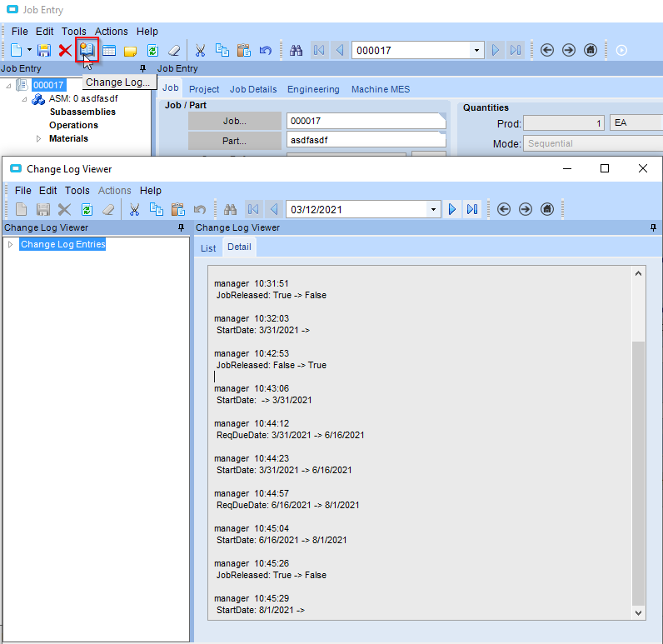Image resolution: width=663 pixels, height=644 pixels.
Task: Click the Part... button
Action: [x=234, y=140]
